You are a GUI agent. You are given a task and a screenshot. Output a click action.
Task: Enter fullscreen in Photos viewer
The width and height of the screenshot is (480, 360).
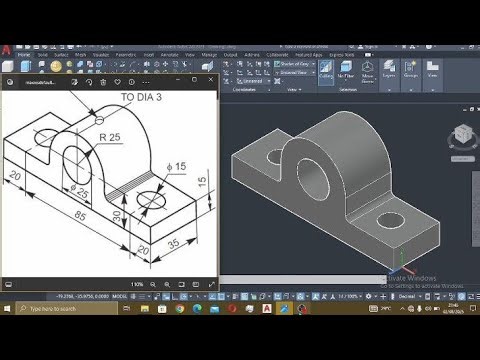click(211, 284)
